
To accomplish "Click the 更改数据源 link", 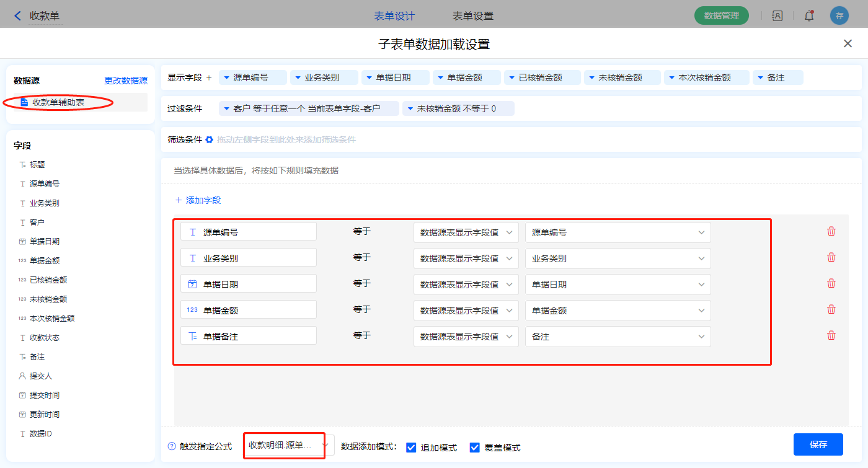I will [126, 81].
